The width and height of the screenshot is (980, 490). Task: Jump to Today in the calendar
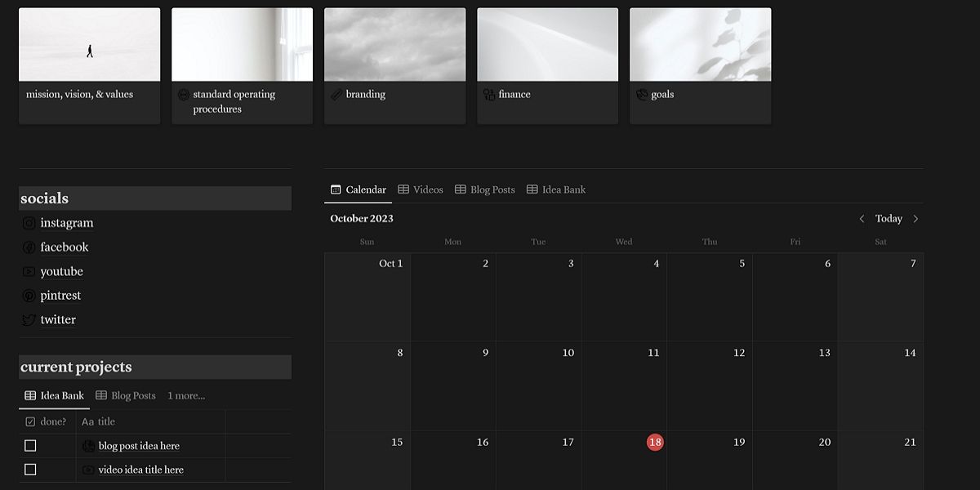(x=889, y=219)
